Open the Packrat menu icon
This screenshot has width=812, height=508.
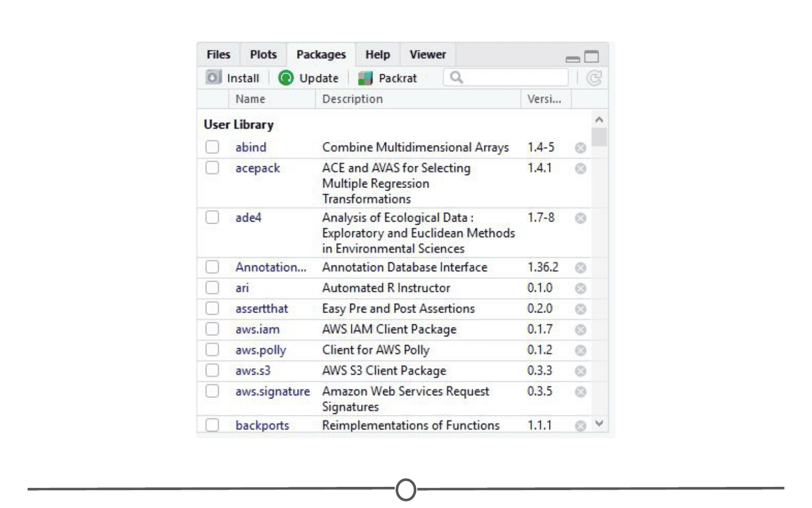[x=365, y=78]
